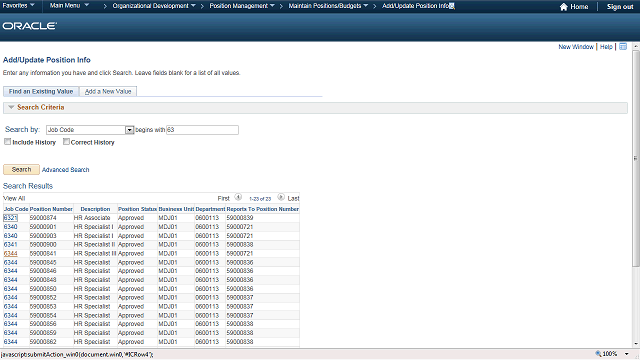The image size is (640, 360).
Task: Open job code 6344 for position 59000862
Action: [11, 342]
